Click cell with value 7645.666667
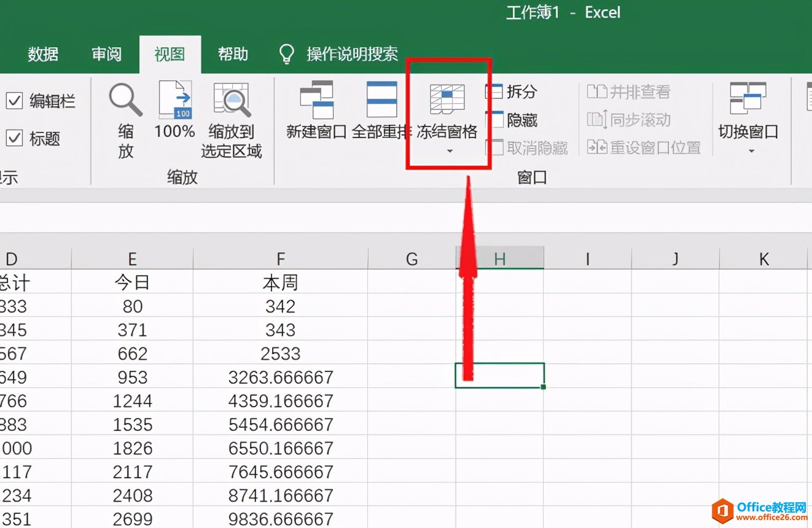Viewport: 812px width, 528px height. pyautogui.click(x=280, y=472)
